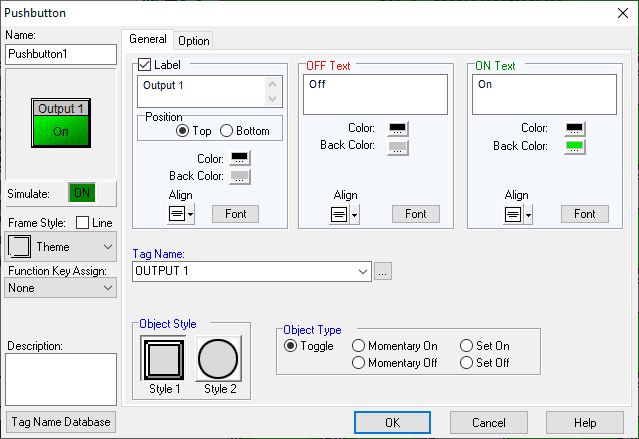Open ON Text align dropdown arrow

[x=528, y=214]
